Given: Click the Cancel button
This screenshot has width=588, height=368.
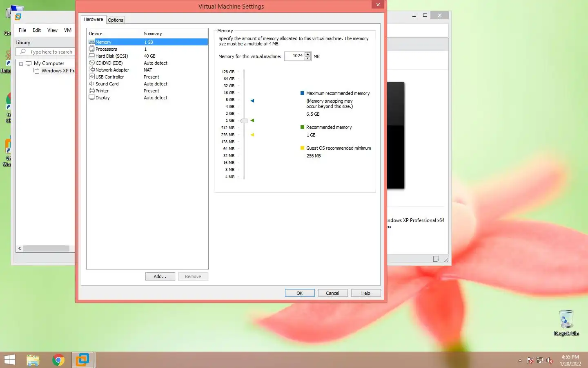Looking at the screenshot, I should point(333,293).
